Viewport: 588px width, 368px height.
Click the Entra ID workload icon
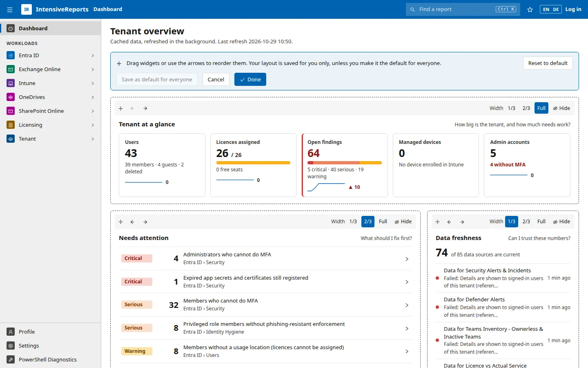click(11, 56)
